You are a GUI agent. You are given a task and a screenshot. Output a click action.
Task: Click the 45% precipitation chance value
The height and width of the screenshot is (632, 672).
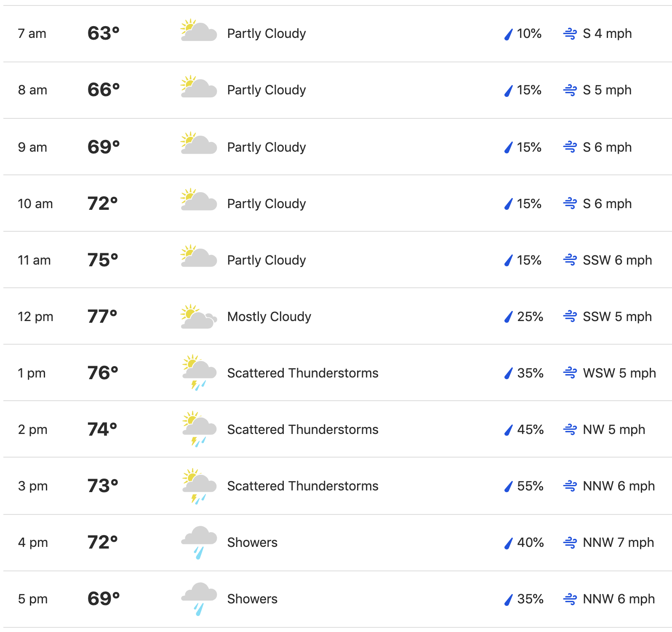pyautogui.click(x=531, y=429)
